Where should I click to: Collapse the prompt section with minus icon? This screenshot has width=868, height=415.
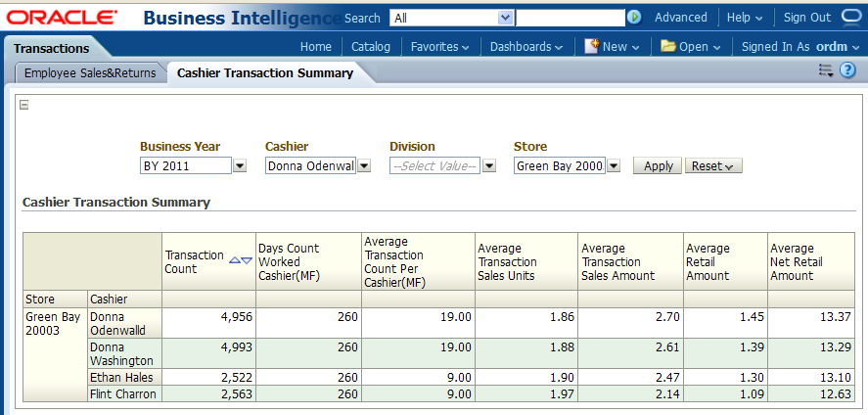click(24, 106)
